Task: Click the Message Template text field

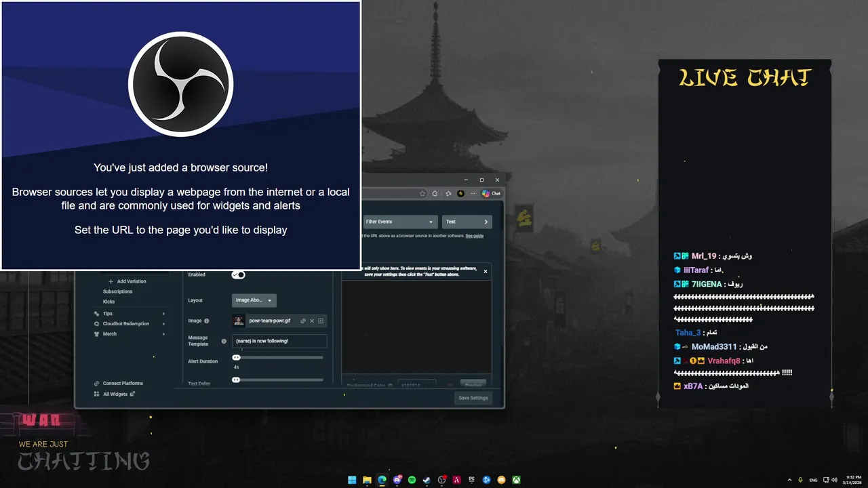Action: (279, 341)
